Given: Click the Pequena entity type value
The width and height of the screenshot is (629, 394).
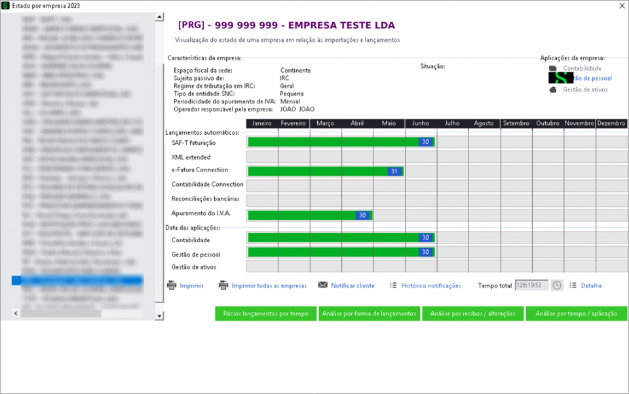Looking at the screenshot, I should [x=292, y=93].
